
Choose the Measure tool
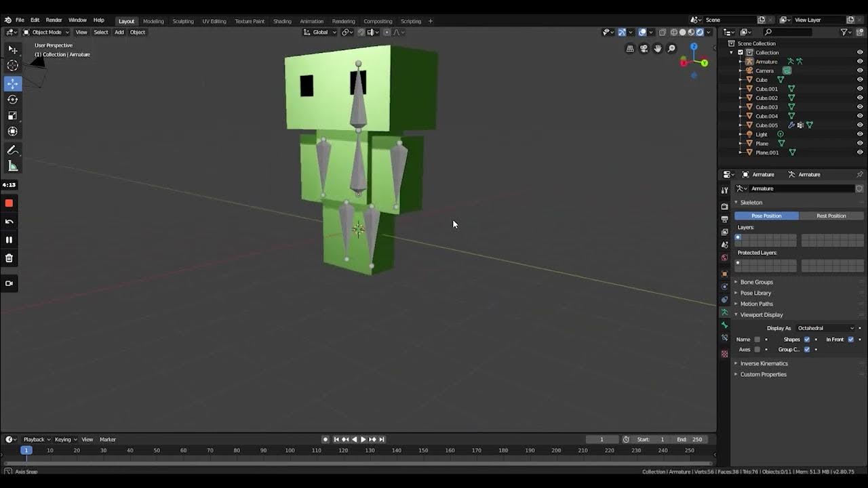(x=12, y=166)
